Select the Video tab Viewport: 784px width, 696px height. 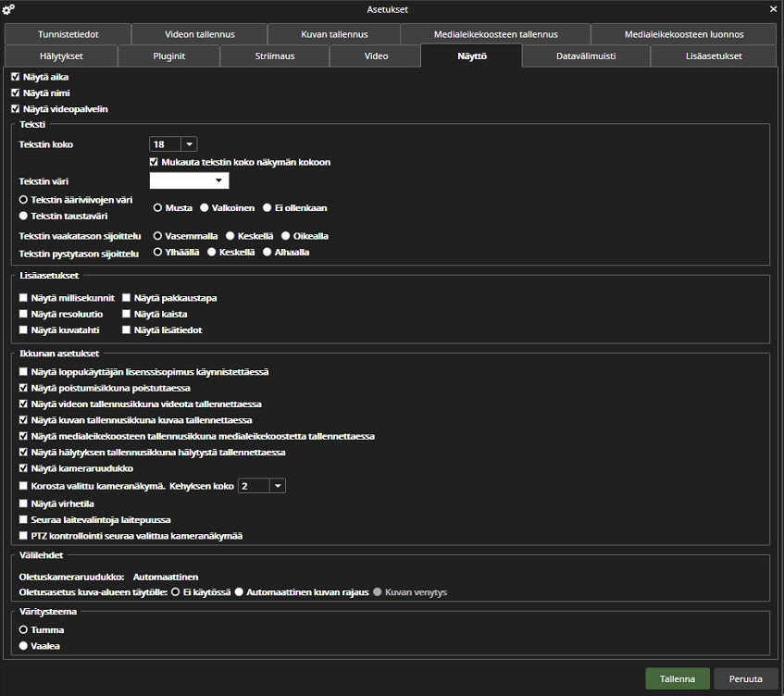[376, 56]
